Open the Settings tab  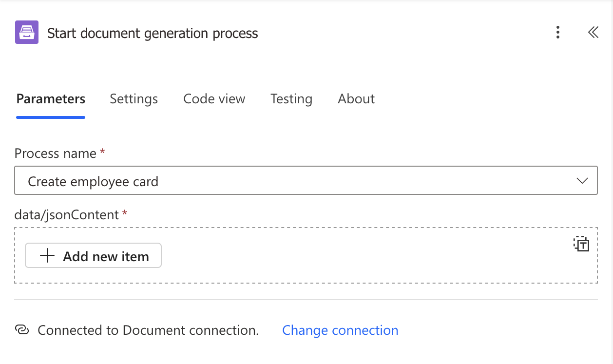[134, 99]
